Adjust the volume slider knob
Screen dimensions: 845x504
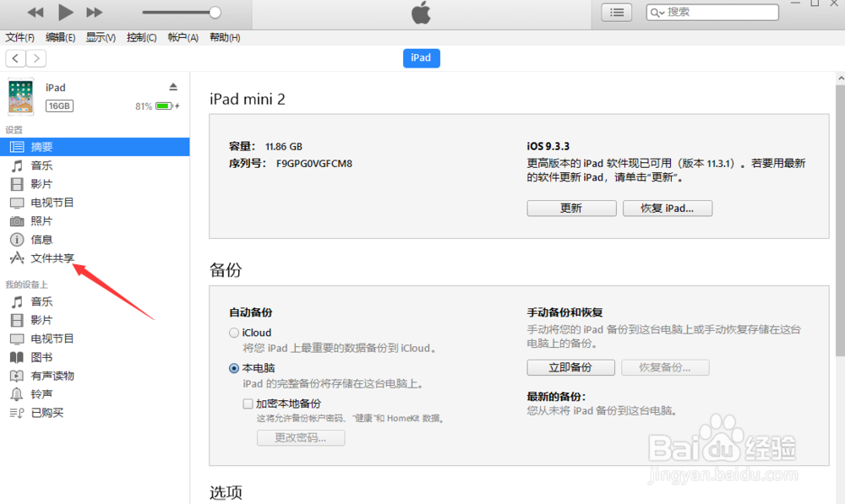click(215, 13)
